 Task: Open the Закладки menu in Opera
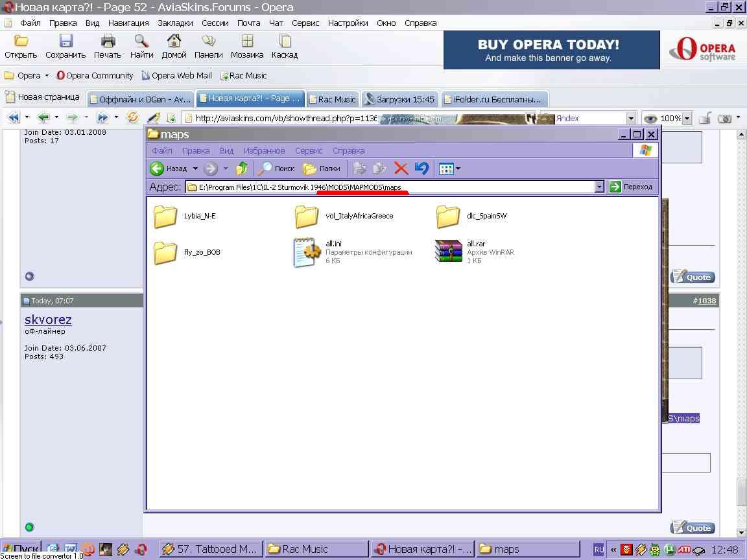[175, 23]
